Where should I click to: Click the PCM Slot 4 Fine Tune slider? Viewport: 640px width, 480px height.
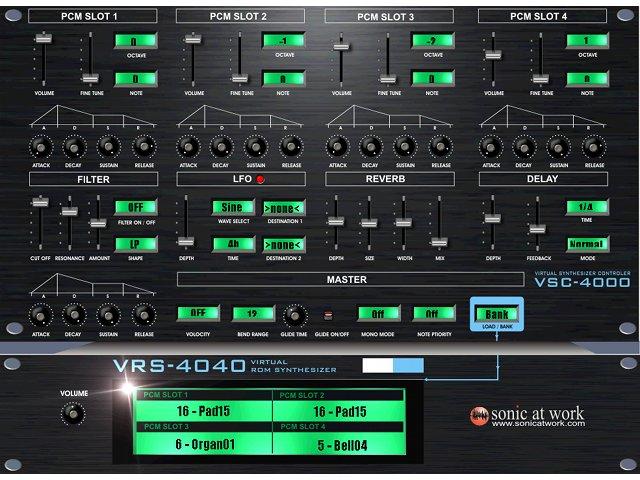[540, 79]
